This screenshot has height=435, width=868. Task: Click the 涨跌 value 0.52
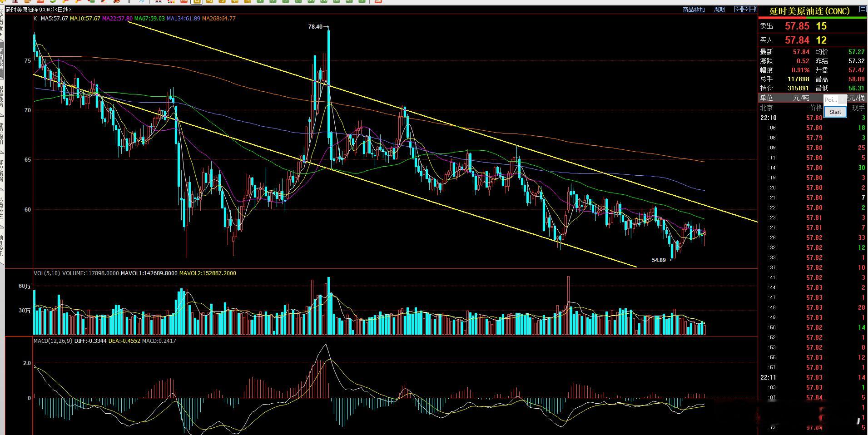point(803,61)
